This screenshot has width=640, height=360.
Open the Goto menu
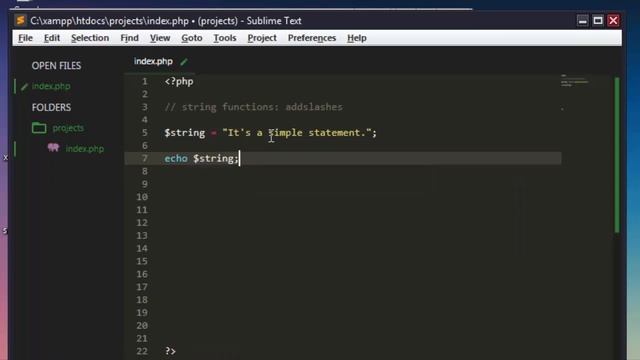pos(192,38)
